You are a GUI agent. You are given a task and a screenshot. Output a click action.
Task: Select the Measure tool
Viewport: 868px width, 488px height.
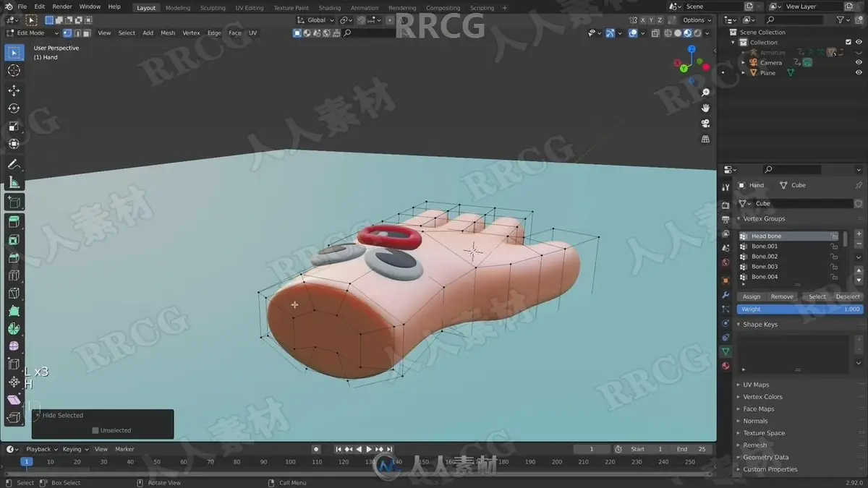14,182
